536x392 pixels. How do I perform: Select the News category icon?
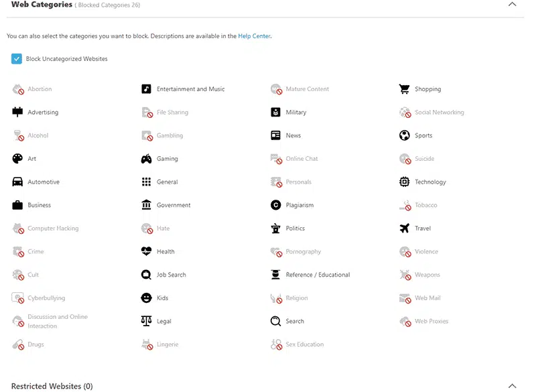275,135
